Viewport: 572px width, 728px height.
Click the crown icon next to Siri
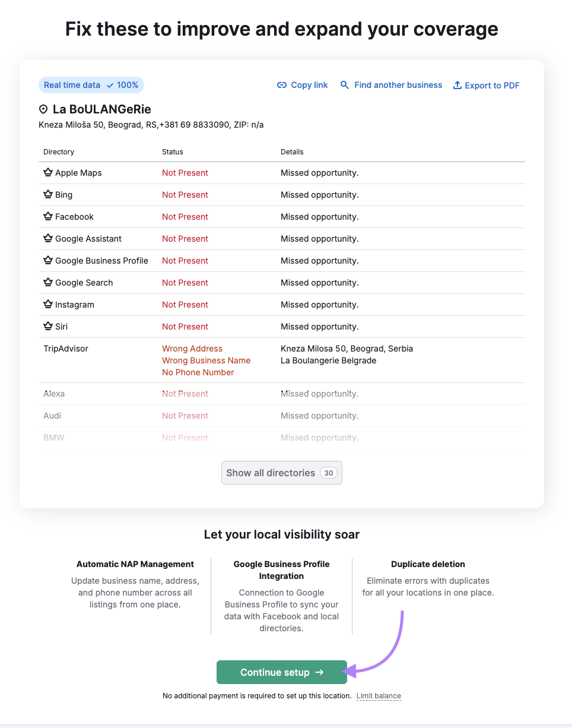(x=48, y=326)
